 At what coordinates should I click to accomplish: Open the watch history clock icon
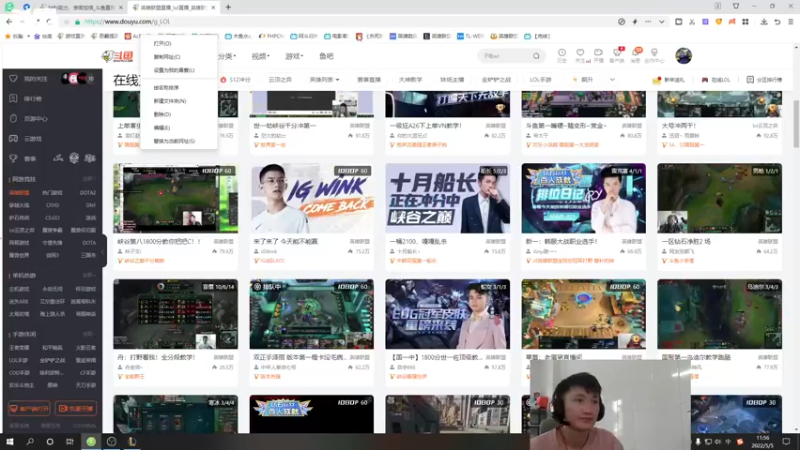pyautogui.click(x=562, y=53)
